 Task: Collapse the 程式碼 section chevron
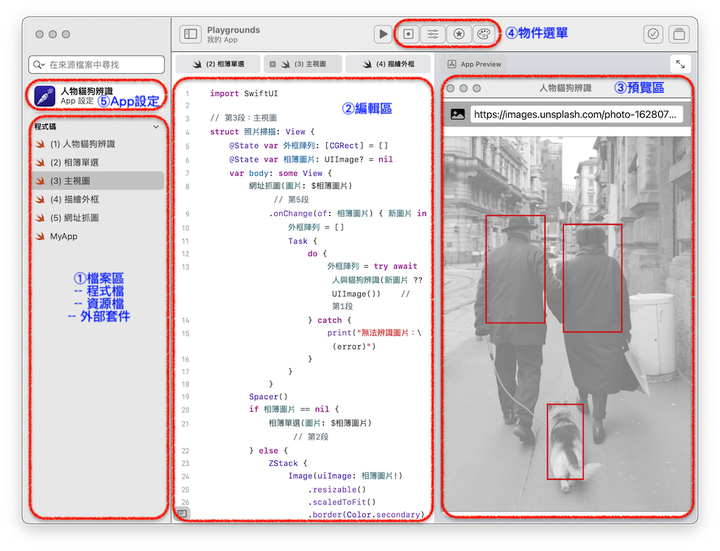point(156,127)
